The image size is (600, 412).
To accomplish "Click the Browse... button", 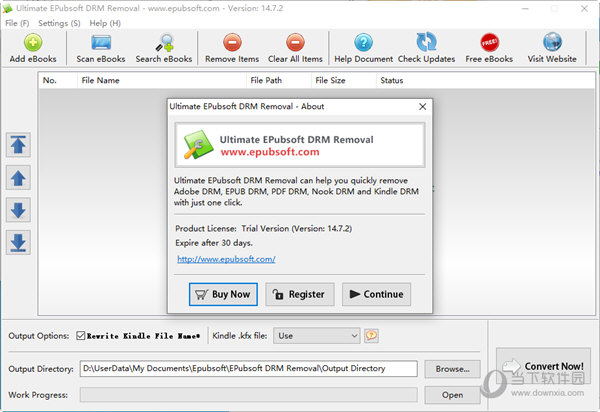I will click(452, 369).
